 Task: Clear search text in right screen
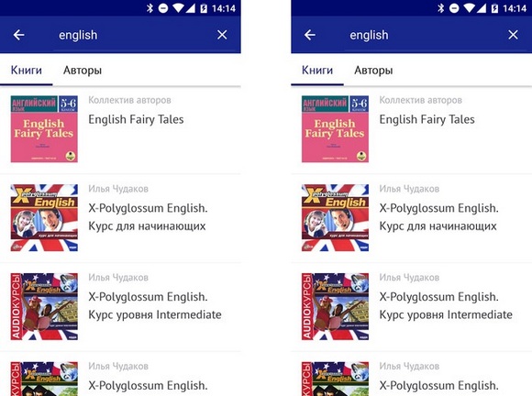[513, 35]
